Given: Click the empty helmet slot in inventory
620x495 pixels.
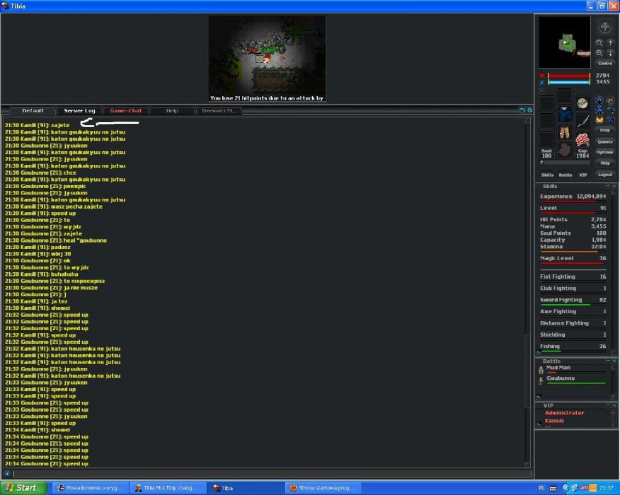Looking at the screenshot, I should [x=564, y=96].
